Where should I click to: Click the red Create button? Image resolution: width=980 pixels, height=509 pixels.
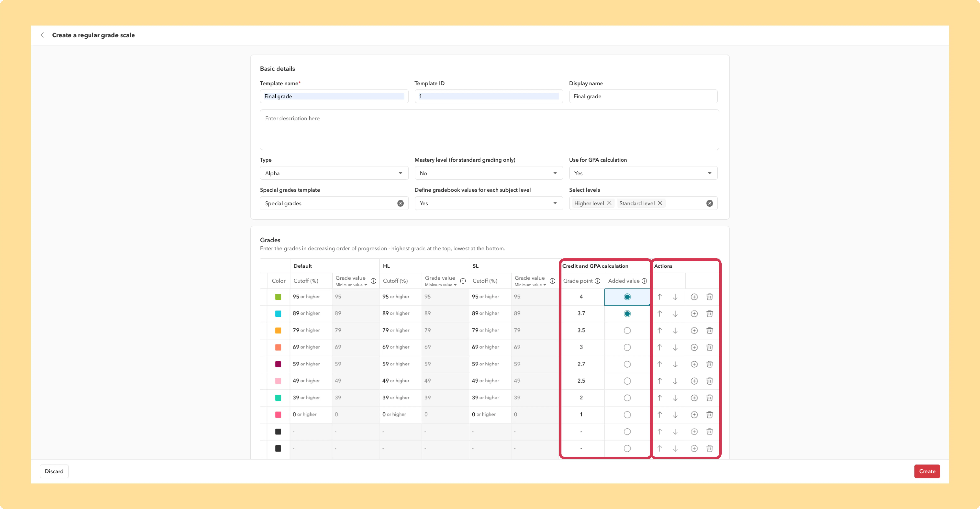(927, 471)
